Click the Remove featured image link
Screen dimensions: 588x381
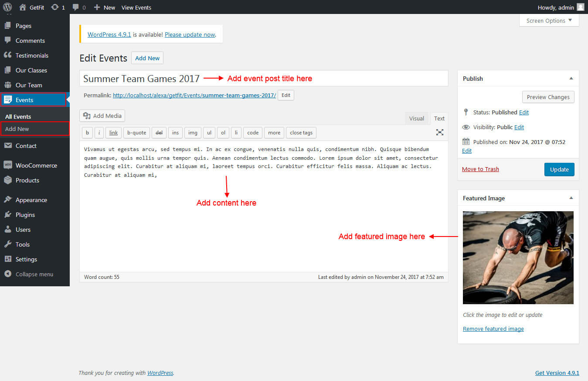[493, 329]
